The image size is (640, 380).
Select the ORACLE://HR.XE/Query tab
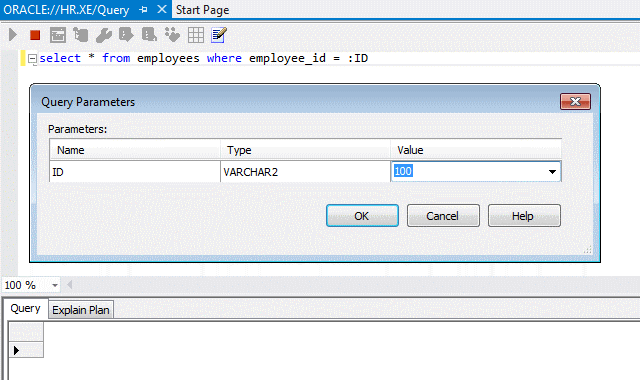[x=66, y=9]
